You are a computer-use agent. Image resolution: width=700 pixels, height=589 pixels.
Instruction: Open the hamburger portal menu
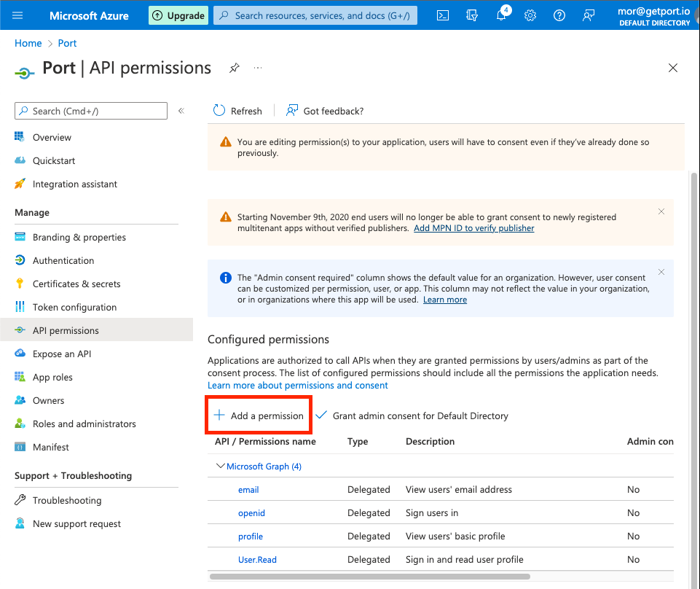[18, 15]
